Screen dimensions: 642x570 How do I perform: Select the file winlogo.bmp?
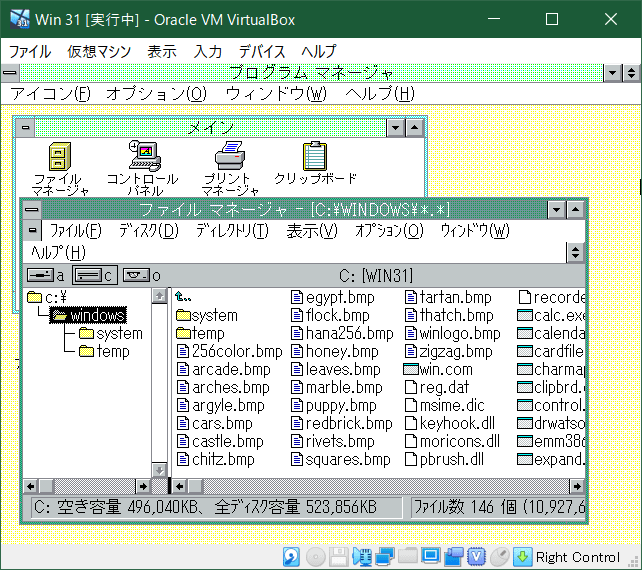click(452, 333)
